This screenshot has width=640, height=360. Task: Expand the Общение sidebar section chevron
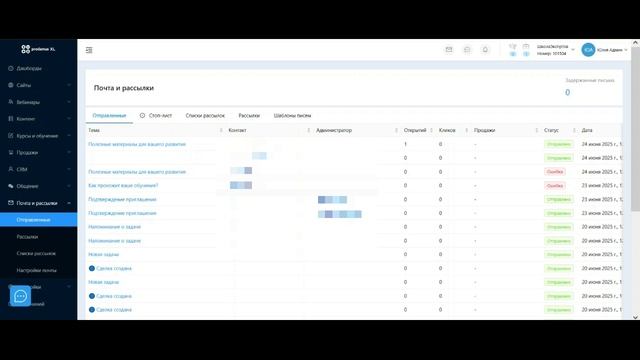pos(69,186)
